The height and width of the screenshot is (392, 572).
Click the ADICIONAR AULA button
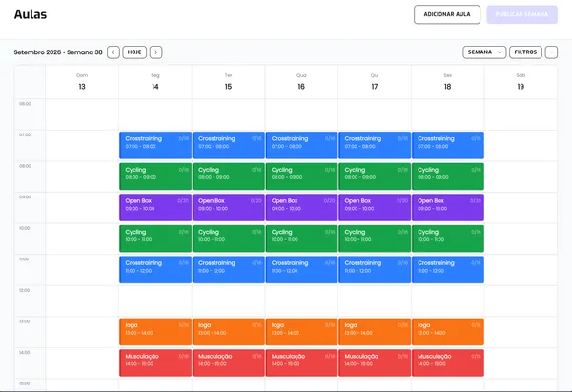pyautogui.click(x=447, y=14)
